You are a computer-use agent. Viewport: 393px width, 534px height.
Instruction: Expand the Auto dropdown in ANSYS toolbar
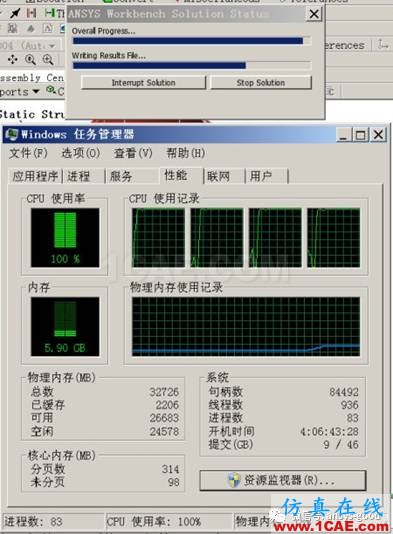coord(52,45)
